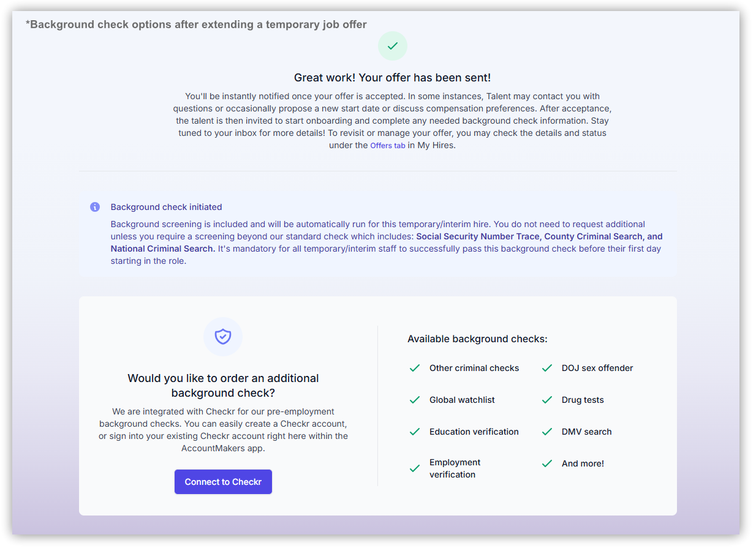The height and width of the screenshot is (551, 756).
Task: Click the Background check initiated heading
Action: (x=165, y=207)
